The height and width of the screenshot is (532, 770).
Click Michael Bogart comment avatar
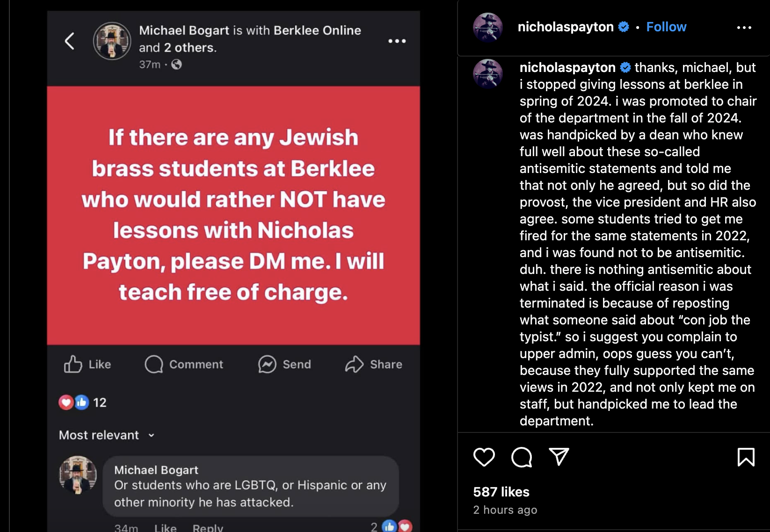tap(78, 475)
